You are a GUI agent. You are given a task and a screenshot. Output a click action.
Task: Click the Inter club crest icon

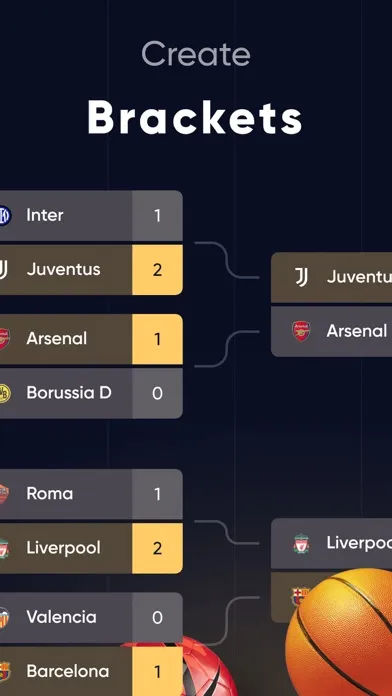[x=4, y=216]
